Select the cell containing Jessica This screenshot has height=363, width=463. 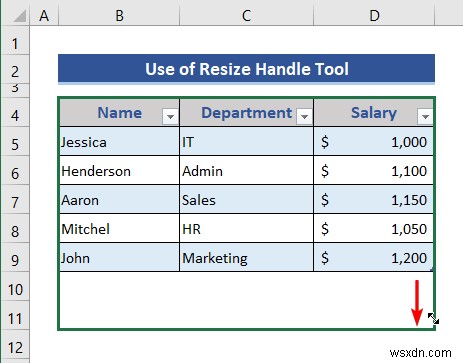tap(119, 141)
